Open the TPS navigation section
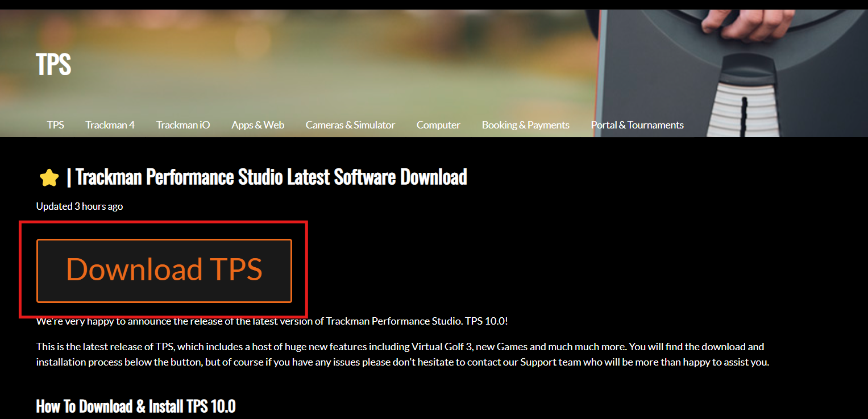Viewport: 868px width, 419px height. tap(55, 125)
